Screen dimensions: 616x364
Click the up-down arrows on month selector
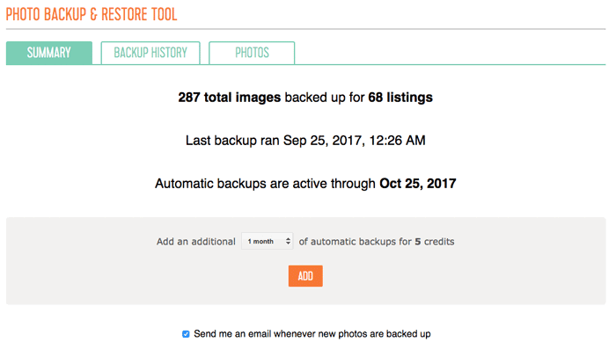[288, 242]
